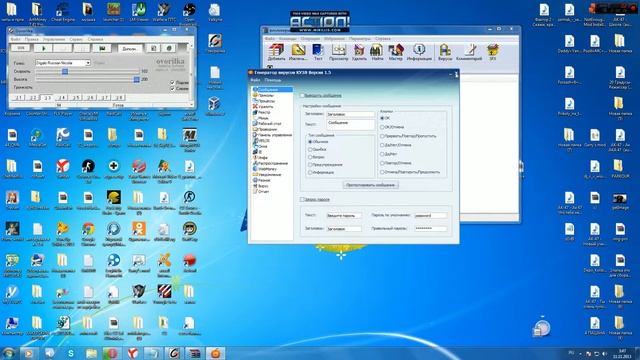Open Помощь menu in the generator window
Viewport: 640px width, 360px height.
273,80
